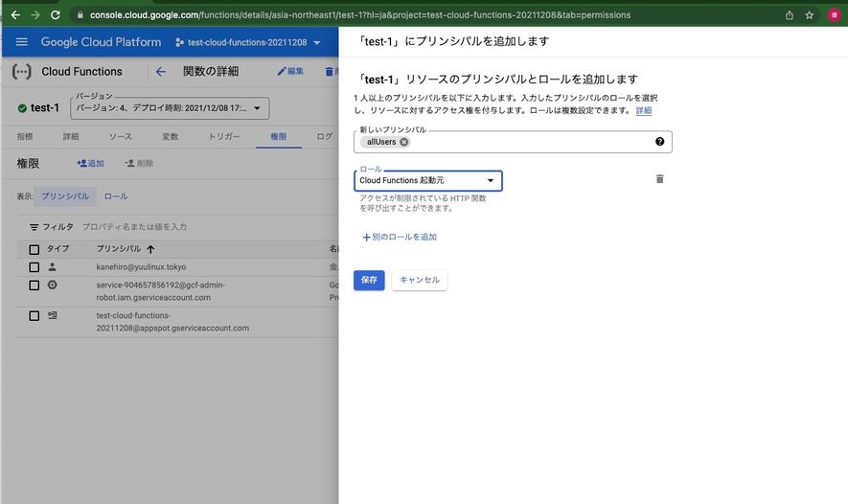Open the project selector test-cloud-functions-20211208
Screen dimensions: 848x504
[248, 42]
